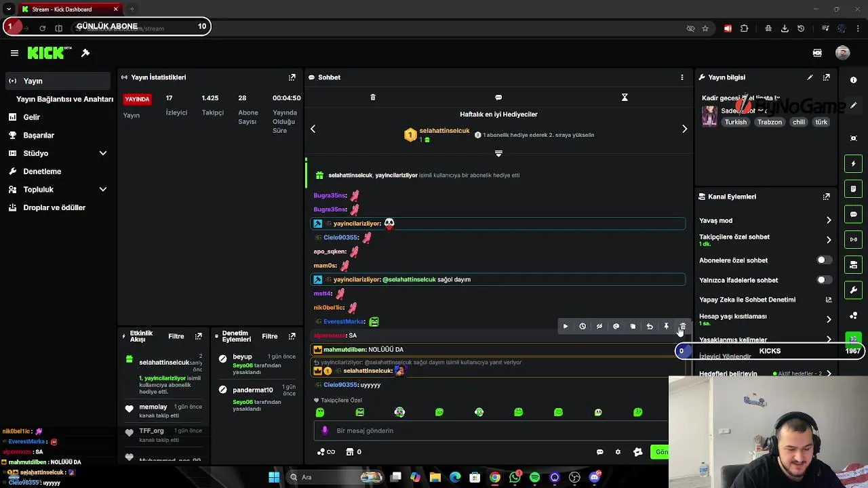Open Microsoft Edge from the taskbar
This screenshot has width=868, height=488.
pyautogui.click(x=455, y=477)
